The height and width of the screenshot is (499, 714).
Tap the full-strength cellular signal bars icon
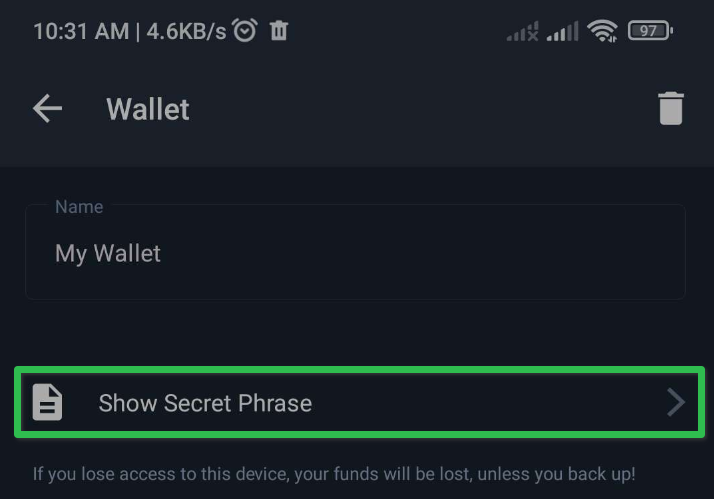(562, 31)
